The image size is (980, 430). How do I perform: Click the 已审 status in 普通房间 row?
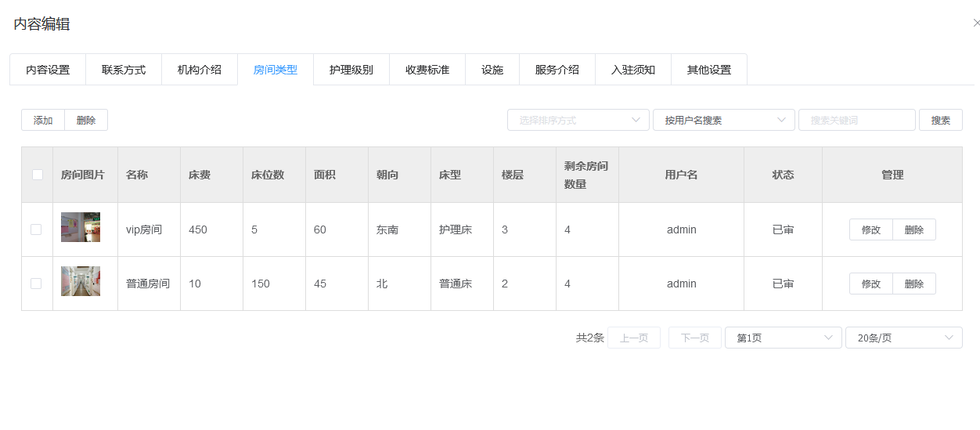[783, 284]
